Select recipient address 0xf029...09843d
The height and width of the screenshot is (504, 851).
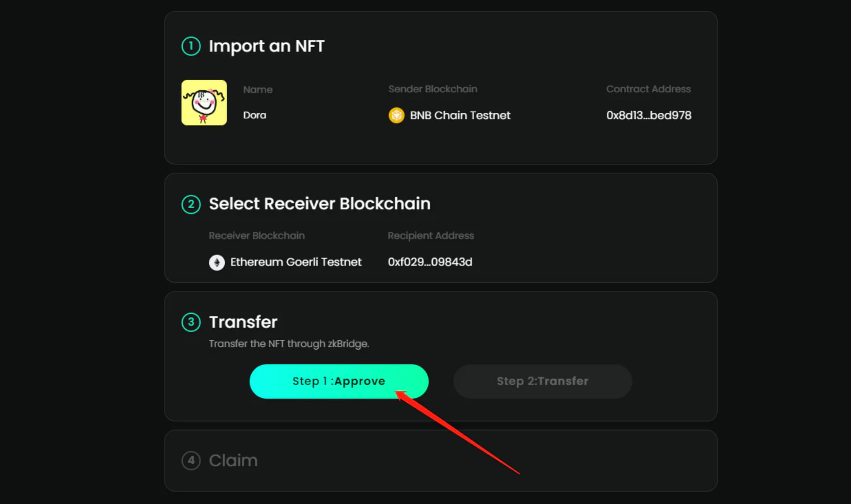point(430,262)
